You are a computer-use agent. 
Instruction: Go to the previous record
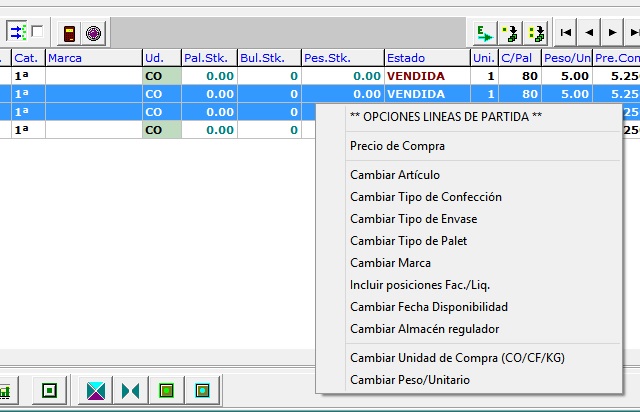[589, 33]
